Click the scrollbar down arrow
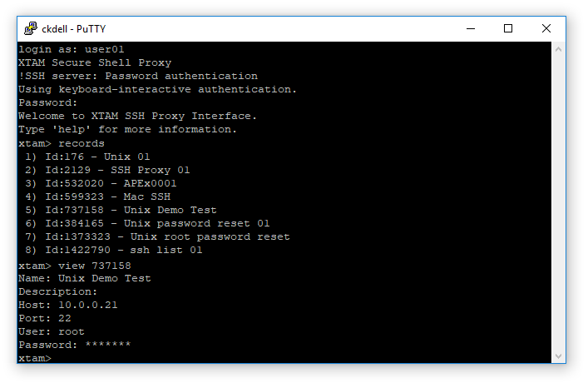The image size is (588, 388). tap(560, 356)
